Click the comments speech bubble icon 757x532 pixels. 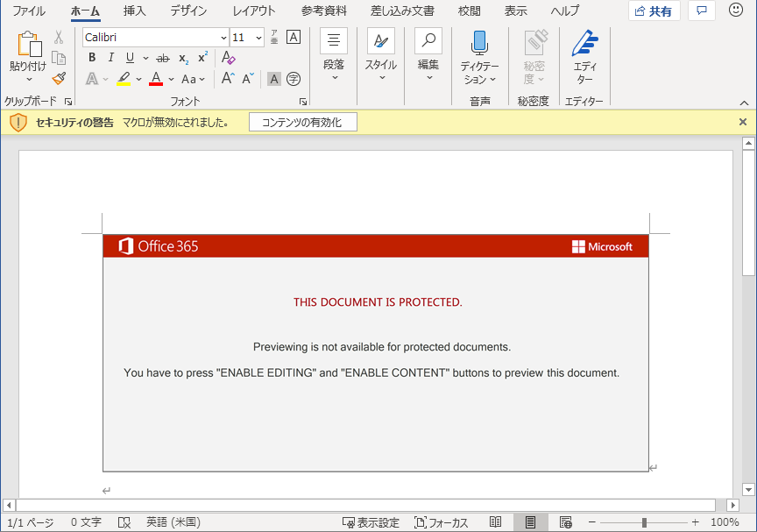(x=702, y=11)
